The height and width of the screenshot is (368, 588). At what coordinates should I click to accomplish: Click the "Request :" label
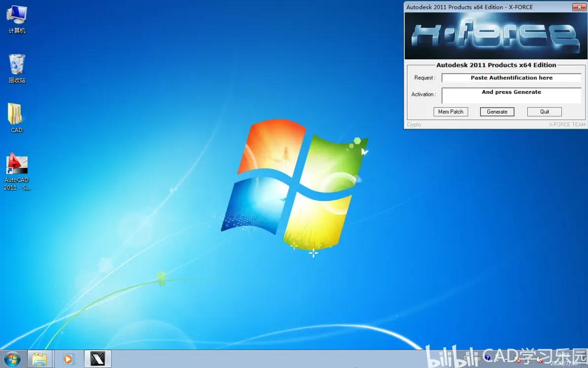point(425,78)
